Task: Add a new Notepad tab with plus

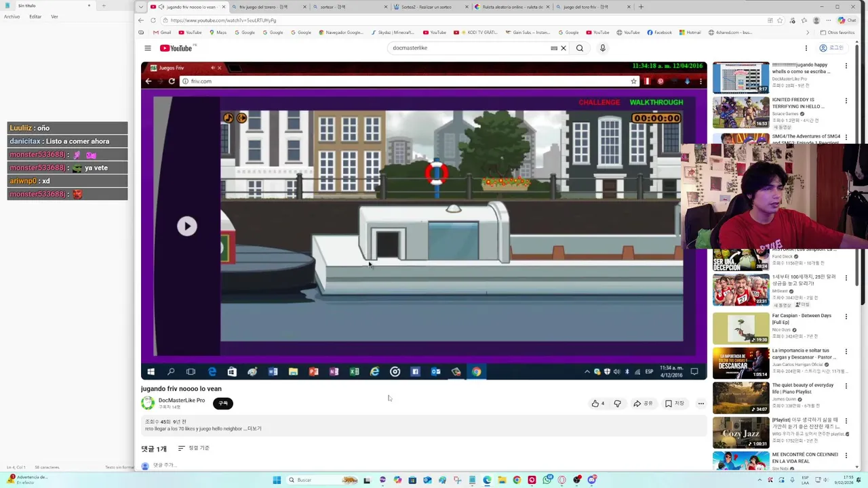Action: [103, 6]
